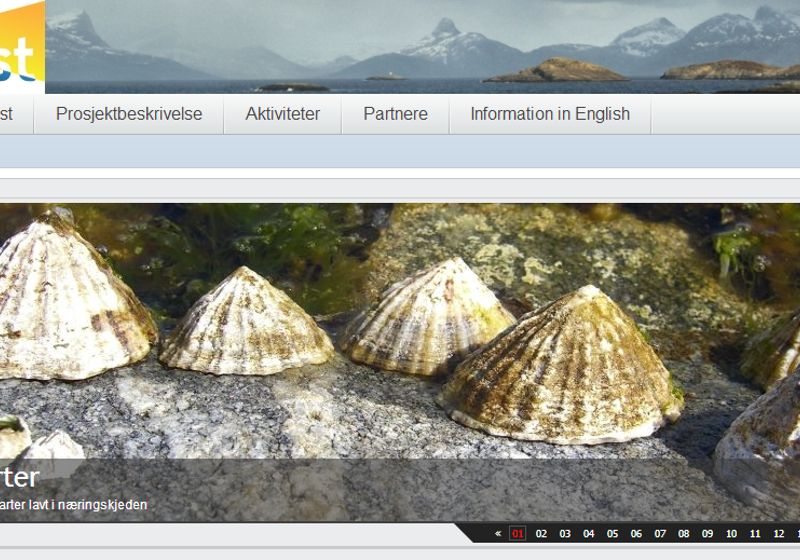The width and height of the screenshot is (800, 560).
Task: Show slide 04 in the image slider
Action: (x=589, y=534)
